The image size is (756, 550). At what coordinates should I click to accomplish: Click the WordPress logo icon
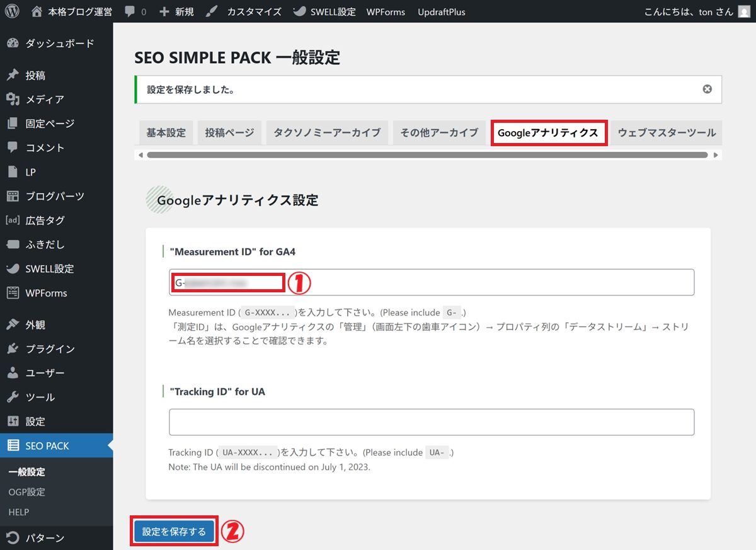click(13, 11)
